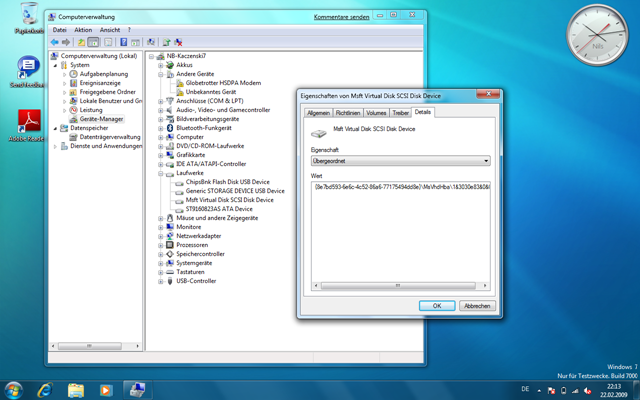
Task: Switch to the Allgemein tab
Action: 318,113
